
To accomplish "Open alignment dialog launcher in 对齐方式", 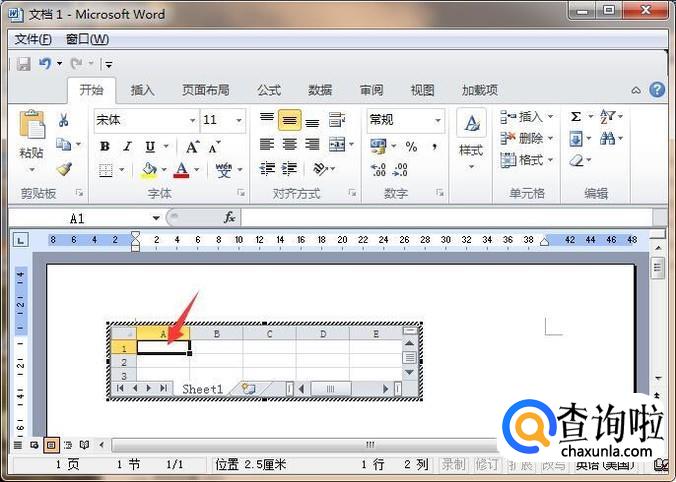I will (x=352, y=193).
